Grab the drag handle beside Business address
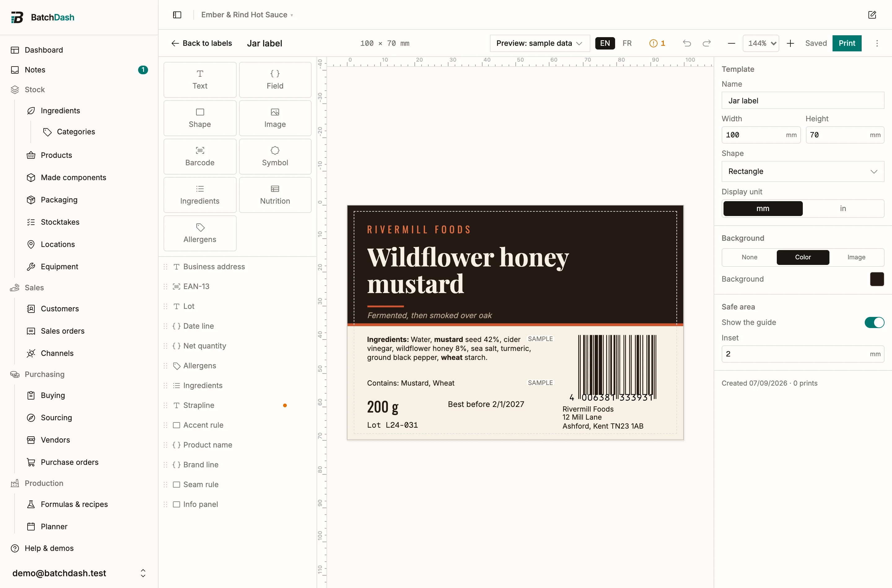The width and height of the screenshot is (892, 588). [165, 267]
